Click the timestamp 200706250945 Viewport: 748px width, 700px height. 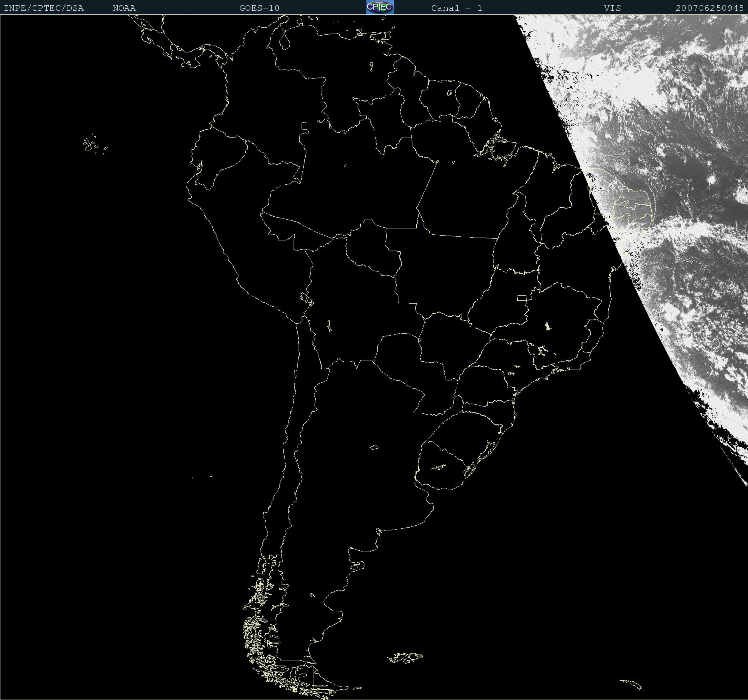[x=710, y=8]
